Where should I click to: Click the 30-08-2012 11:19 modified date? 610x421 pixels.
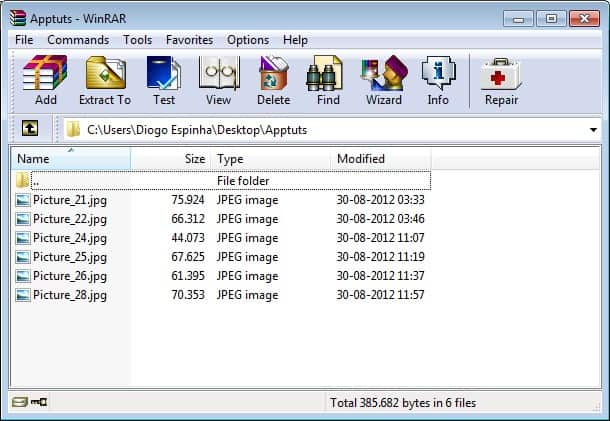(x=380, y=257)
